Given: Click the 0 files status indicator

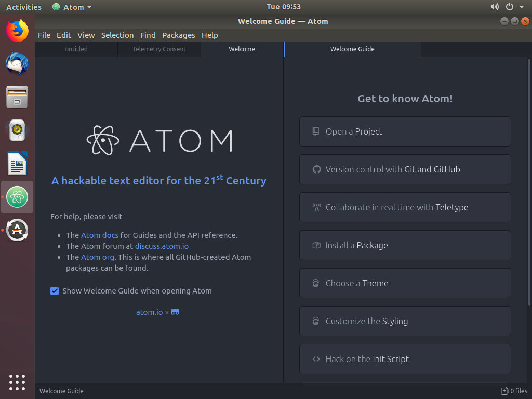Looking at the screenshot, I should coord(514,391).
